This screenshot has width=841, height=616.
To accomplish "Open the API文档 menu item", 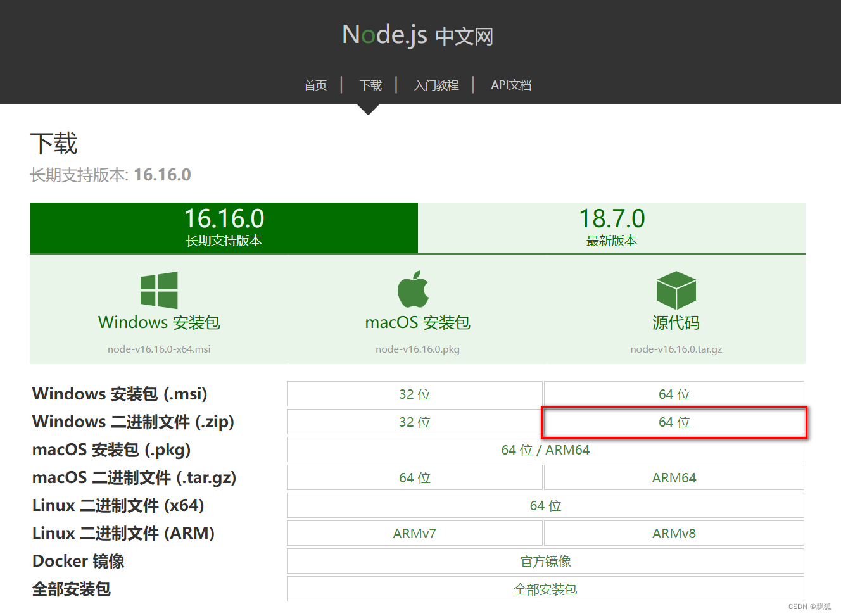I will point(511,85).
